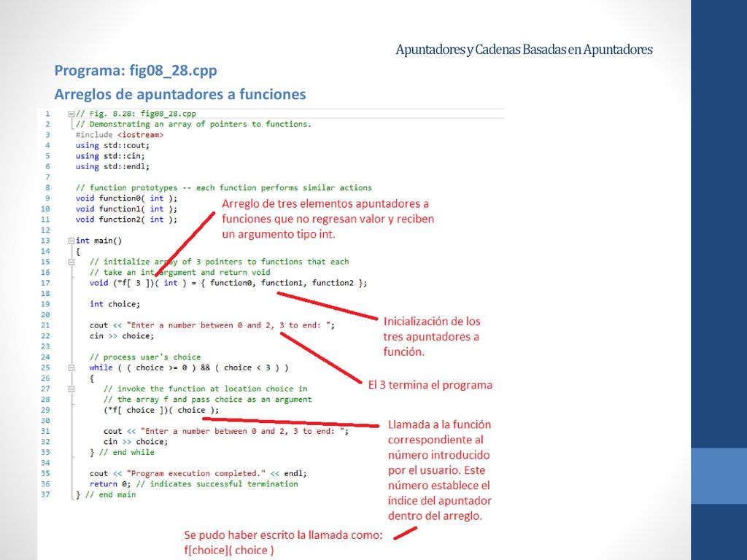Collapse the comment fold at line 27
Viewport: 747px width, 560px height.
coord(71,389)
